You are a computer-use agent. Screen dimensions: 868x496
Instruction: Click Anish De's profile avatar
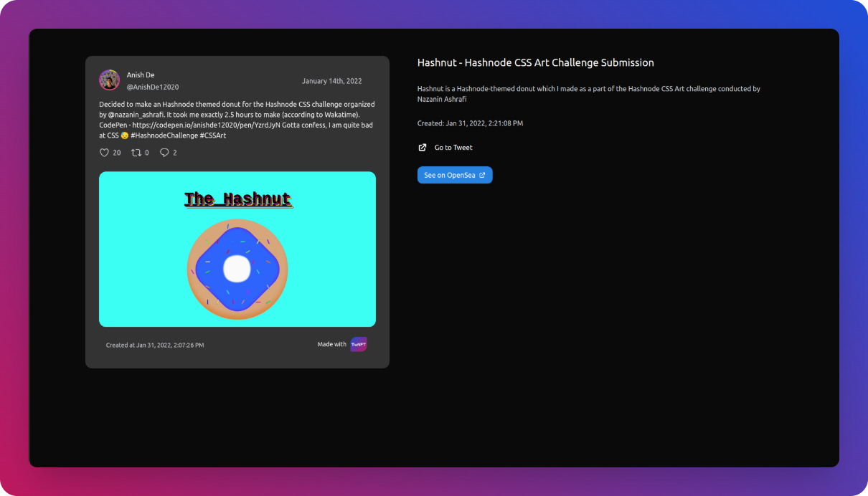pyautogui.click(x=109, y=80)
